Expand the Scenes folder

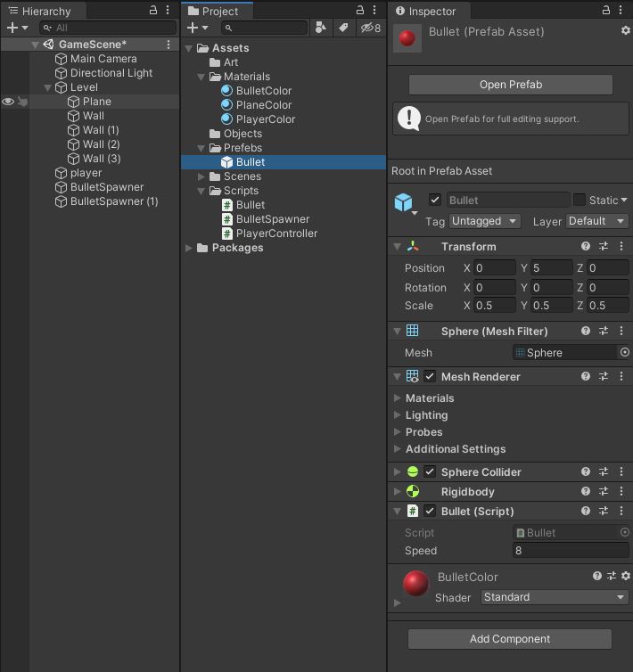201,176
